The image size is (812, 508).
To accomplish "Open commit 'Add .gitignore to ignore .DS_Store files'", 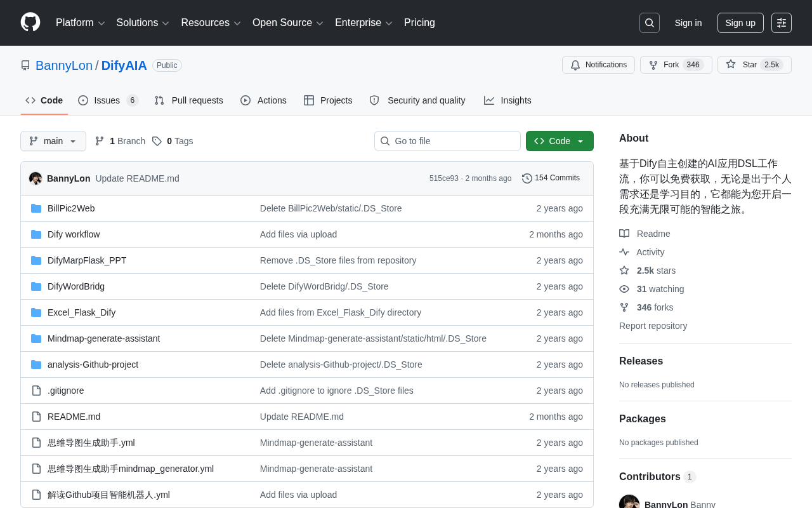I will (337, 391).
